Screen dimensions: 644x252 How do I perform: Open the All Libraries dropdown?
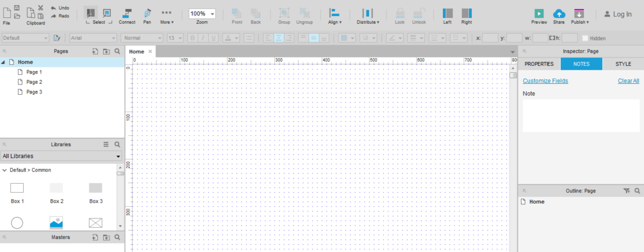[x=62, y=156]
